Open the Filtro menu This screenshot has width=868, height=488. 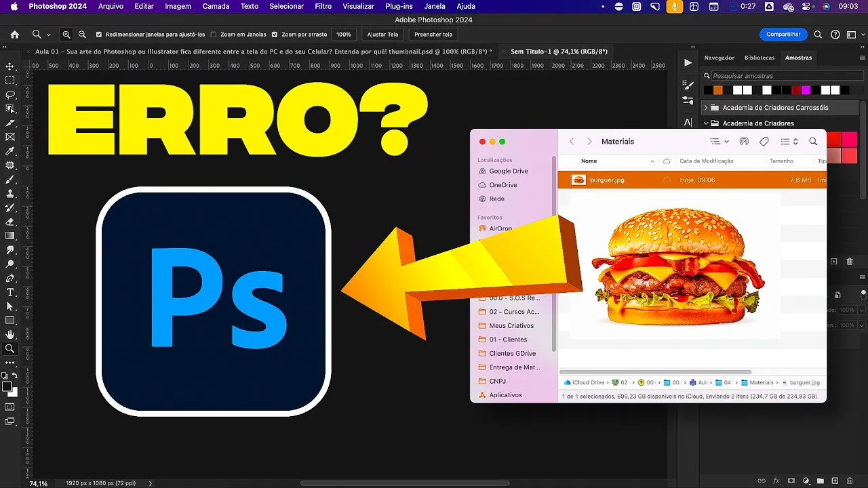point(323,6)
